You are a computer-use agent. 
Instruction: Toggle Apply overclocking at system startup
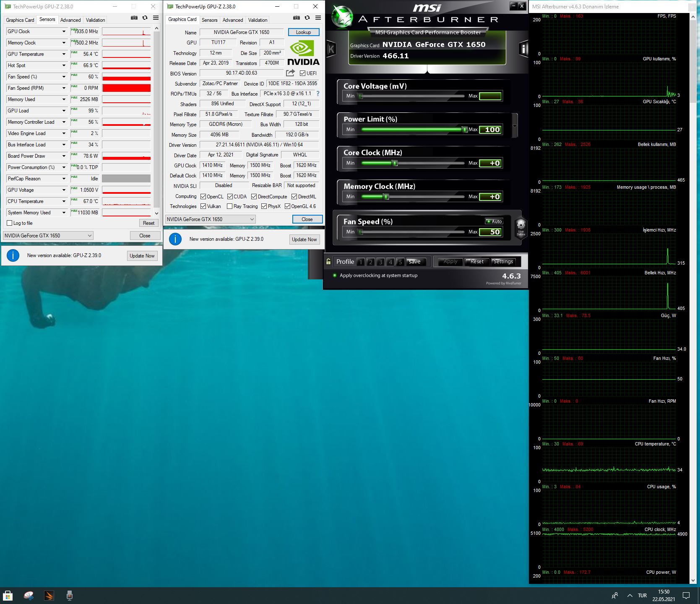[335, 276]
